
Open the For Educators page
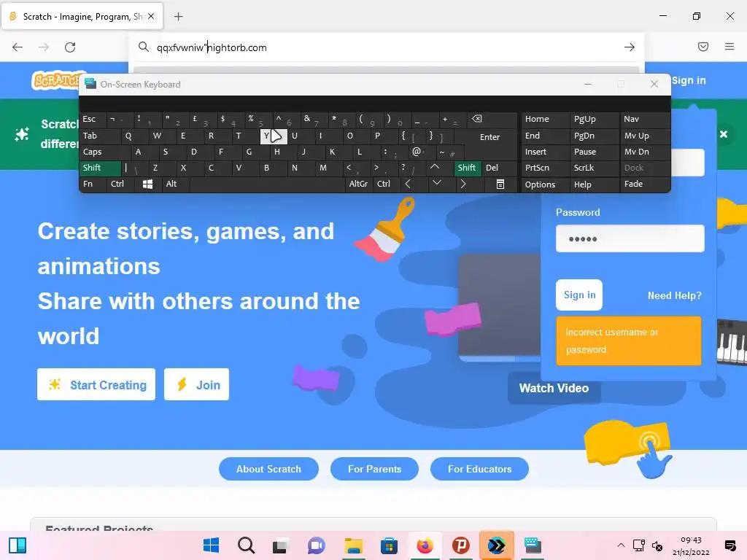[479, 469]
